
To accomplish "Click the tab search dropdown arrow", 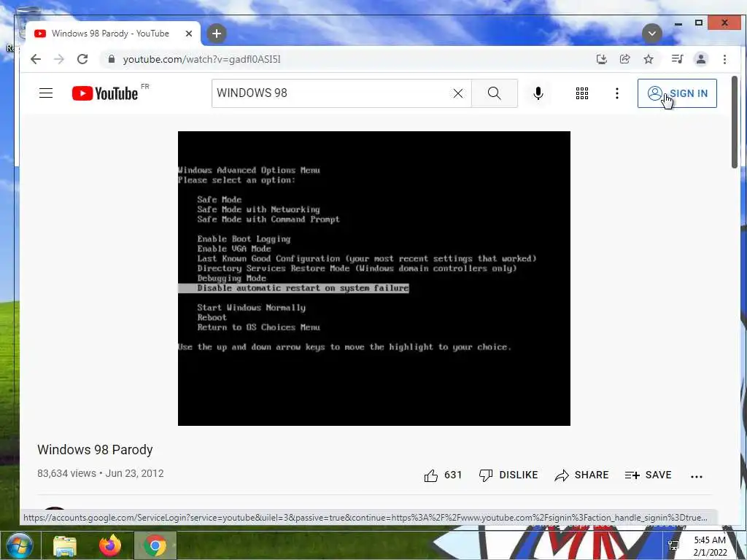I will [x=651, y=34].
